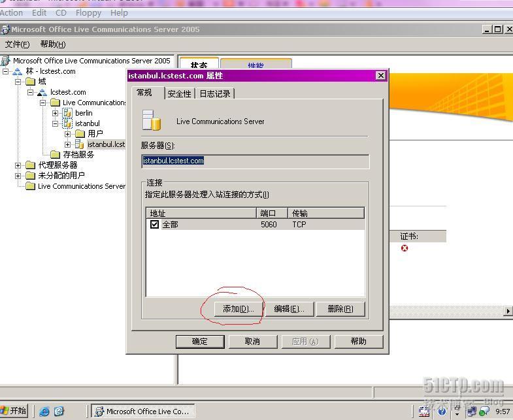Open the Virtual PC Edit menu

point(39,13)
